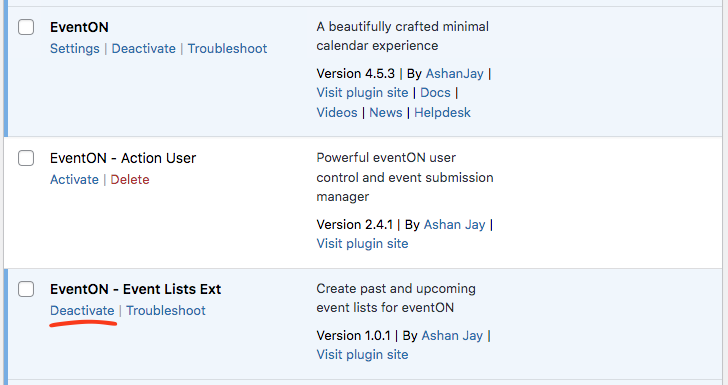Viewport: 728px width, 385px height.
Task: Click the Version 2.4.1 text
Action: tap(355, 224)
